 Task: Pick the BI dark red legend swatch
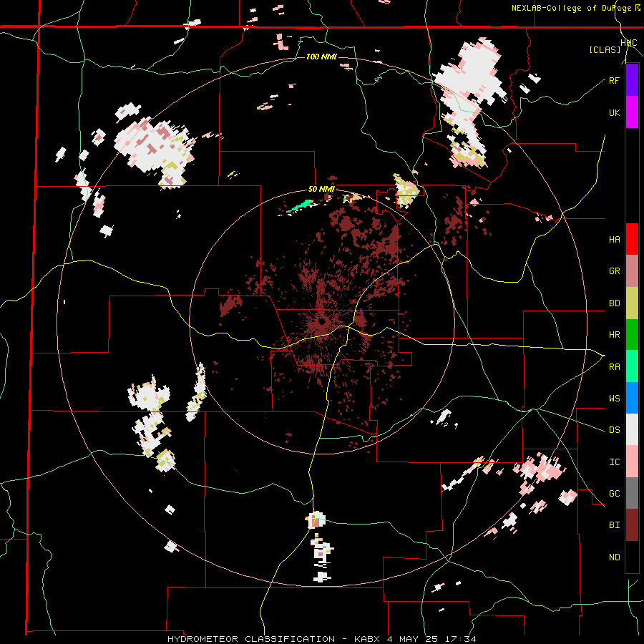[632, 525]
